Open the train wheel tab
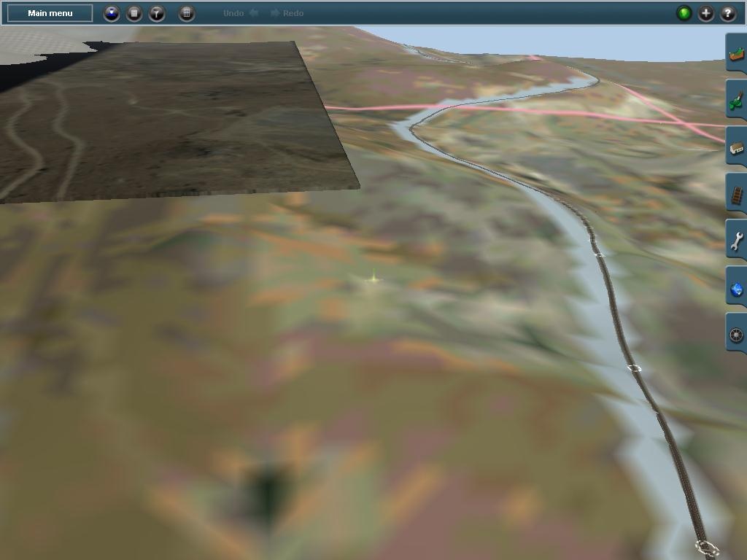 click(x=737, y=335)
